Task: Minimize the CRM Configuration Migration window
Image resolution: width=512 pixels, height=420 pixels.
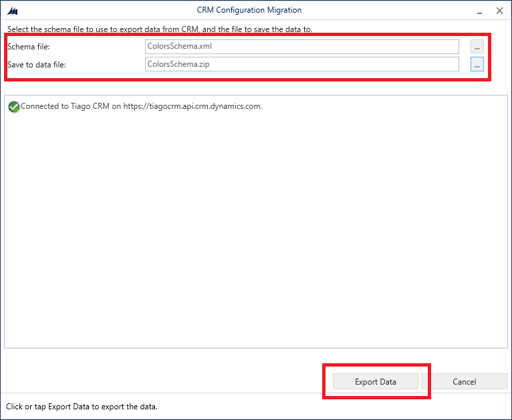Action: 479,10
